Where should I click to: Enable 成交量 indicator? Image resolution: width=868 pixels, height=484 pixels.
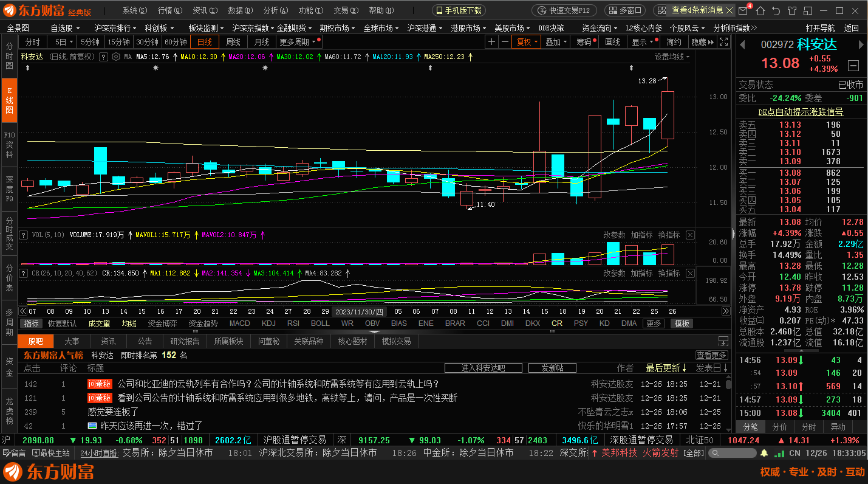pyautogui.click(x=100, y=323)
